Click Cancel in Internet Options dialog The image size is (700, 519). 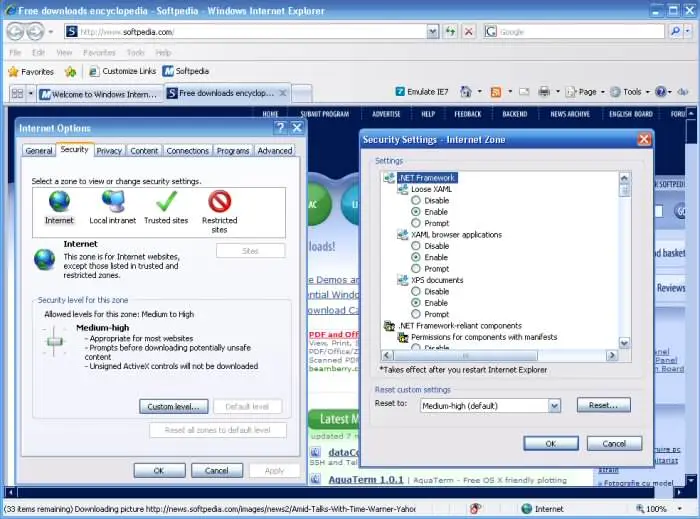217,470
